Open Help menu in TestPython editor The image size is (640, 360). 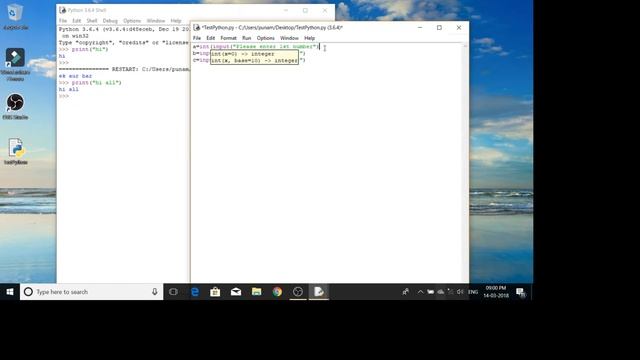point(309,38)
